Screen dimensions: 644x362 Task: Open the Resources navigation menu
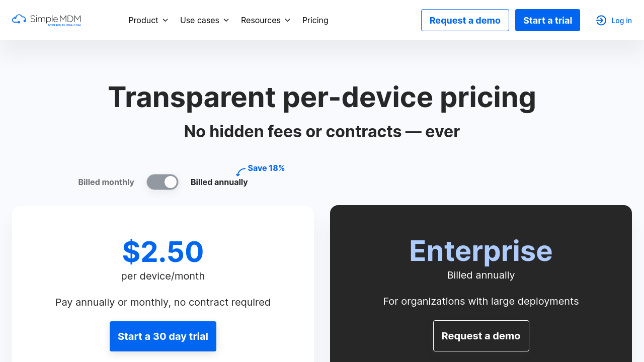coord(261,20)
